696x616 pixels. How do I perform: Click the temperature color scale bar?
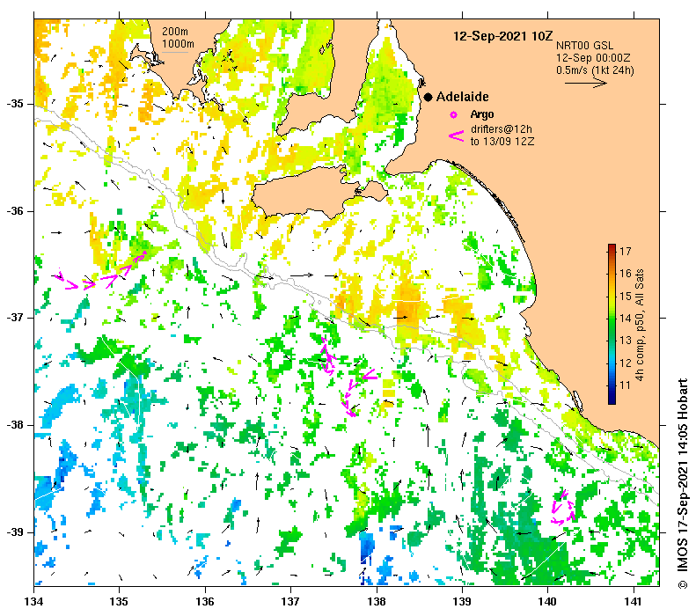point(612,324)
